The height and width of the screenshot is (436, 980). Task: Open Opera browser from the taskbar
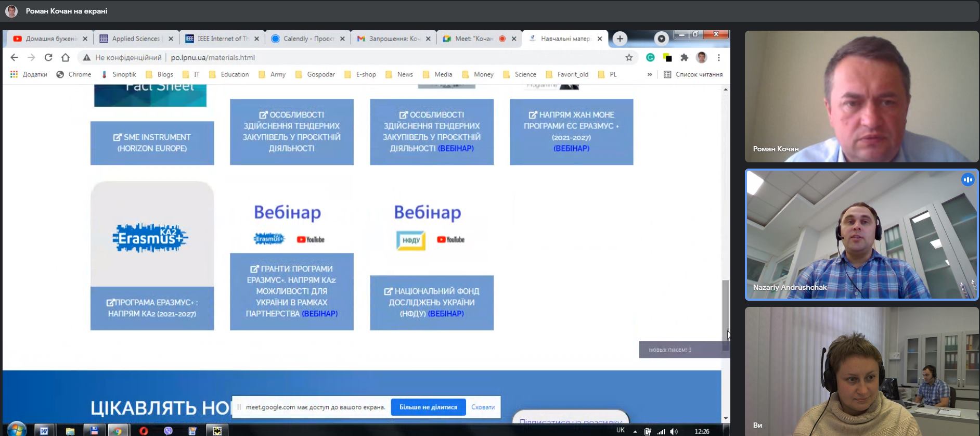click(x=144, y=431)
